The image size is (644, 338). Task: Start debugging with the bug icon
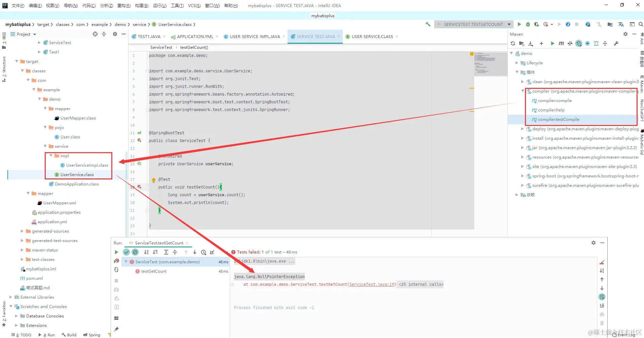point(528,24)
